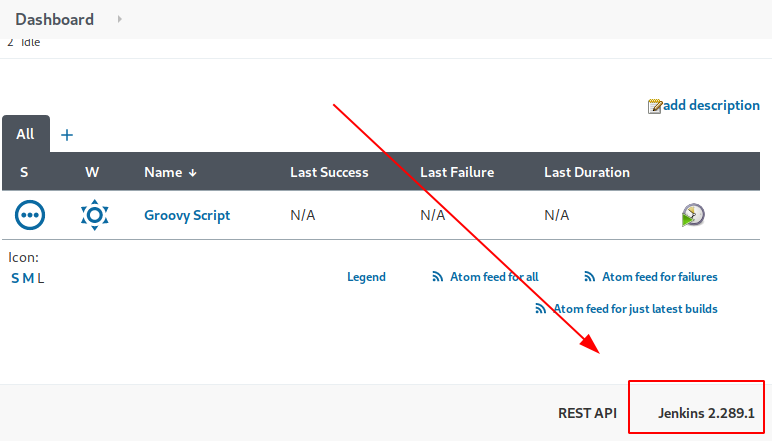Click the add description link
Image resolution: width=772 pixels, height=441 pixels.
710,105
